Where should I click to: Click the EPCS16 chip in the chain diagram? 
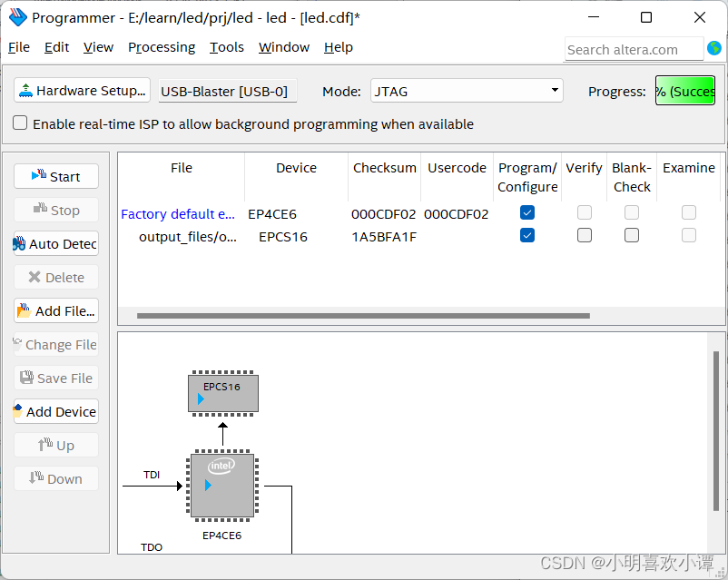coord(223,393)
